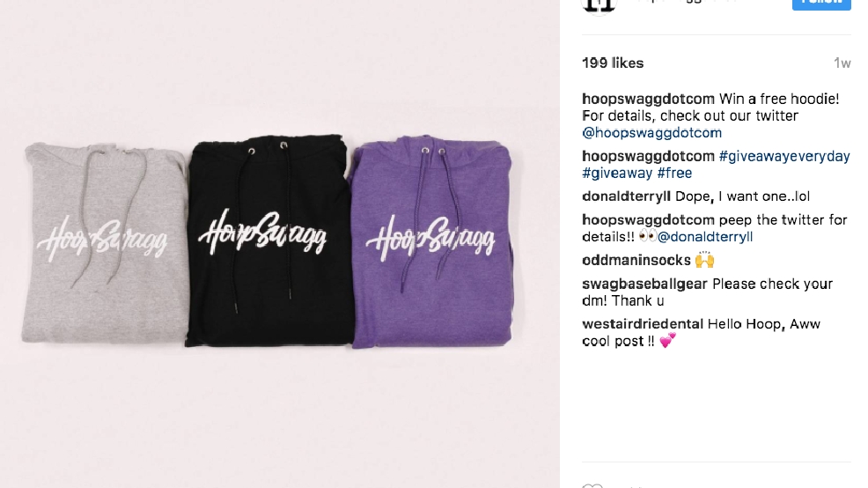
Task: Open westairdriedental commenter profile
Action: click(x=642, y=324)
